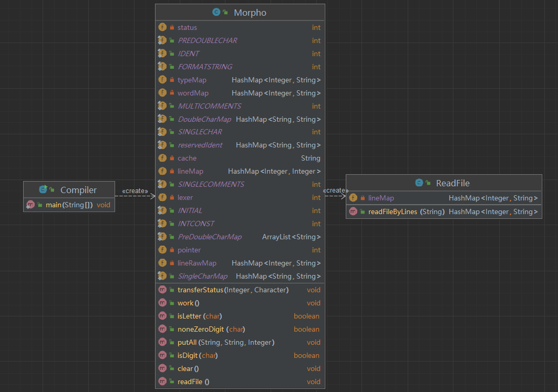Select the lineMap field in ReadFile
The height and width of the screenshot is (392, 558).
coord(381,198)
